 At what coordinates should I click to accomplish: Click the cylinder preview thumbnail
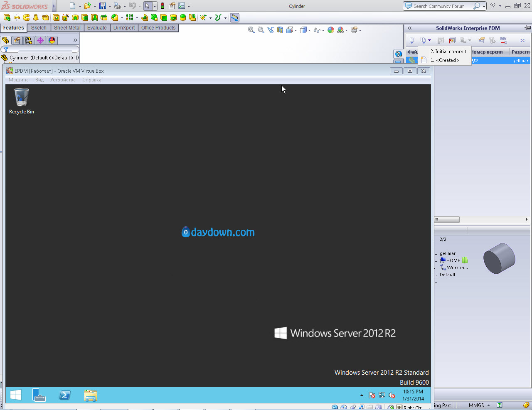click(x=499, y=258)
